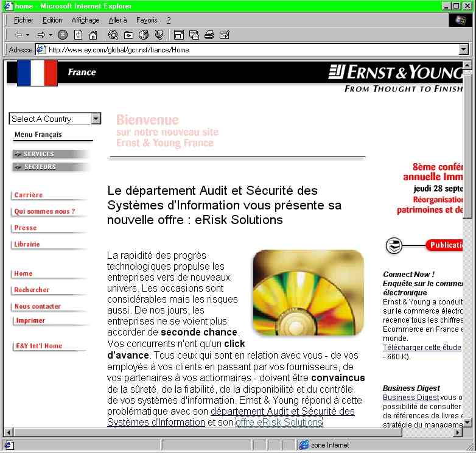Open the ? help menu
The width and height of the screenshot is (476, 453).
tap(169, 20)
